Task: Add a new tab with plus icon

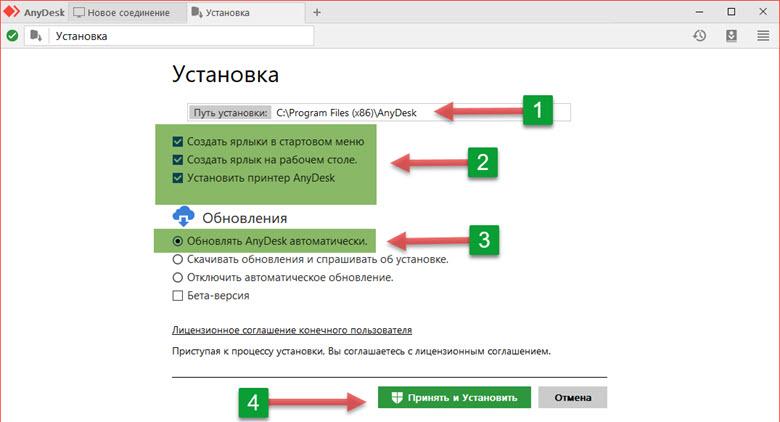Action: pyautogui.click(x=317, y=12)
